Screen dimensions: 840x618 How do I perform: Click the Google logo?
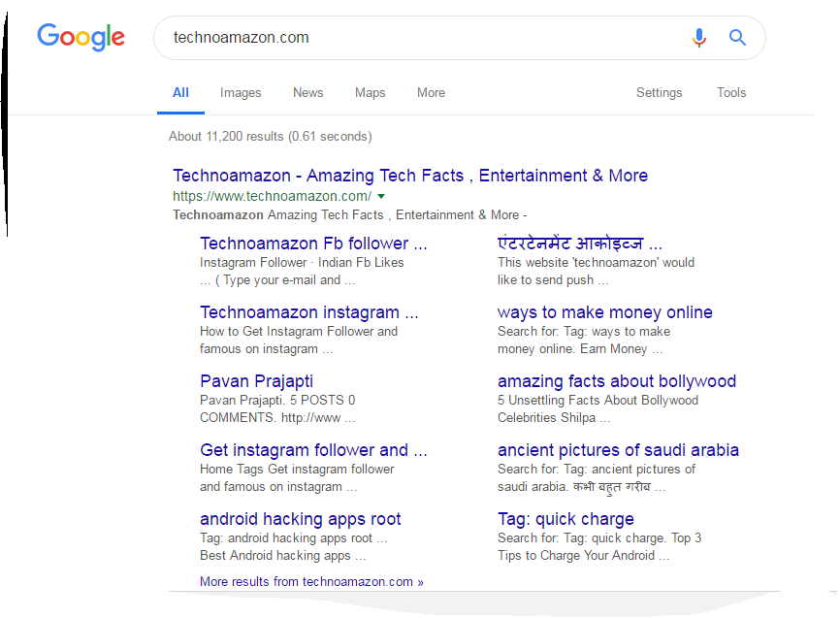81,37
